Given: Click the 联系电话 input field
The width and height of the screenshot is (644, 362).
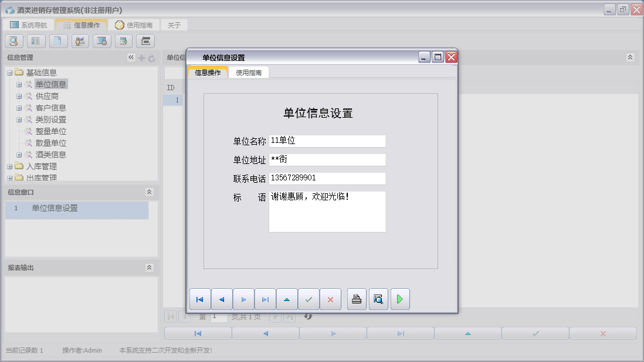Looking at the screenshot, I should point(327,178).
